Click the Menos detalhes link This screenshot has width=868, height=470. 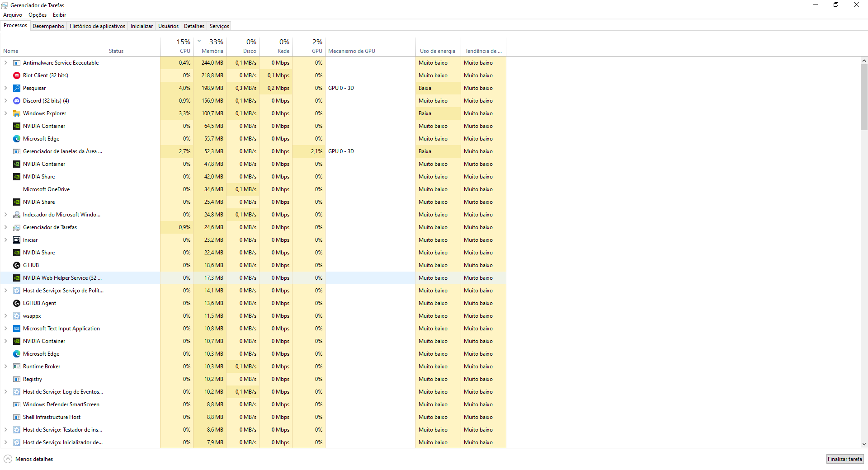pos(34,459)
